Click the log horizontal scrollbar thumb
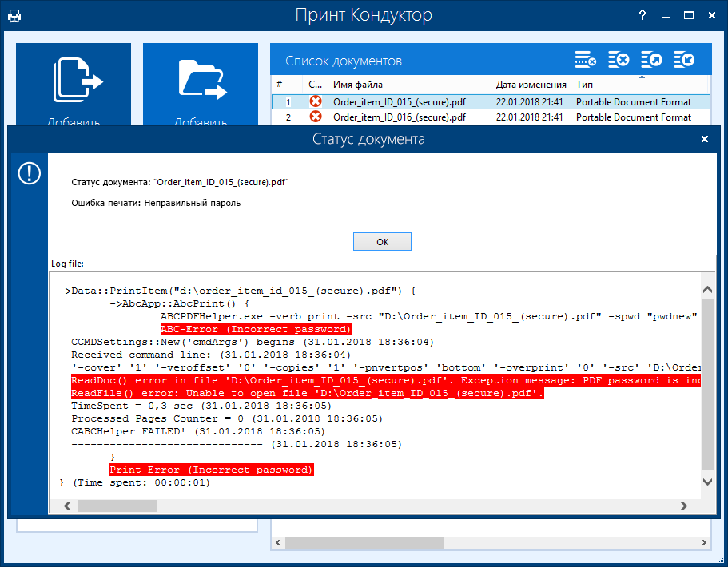 point(117,506)
